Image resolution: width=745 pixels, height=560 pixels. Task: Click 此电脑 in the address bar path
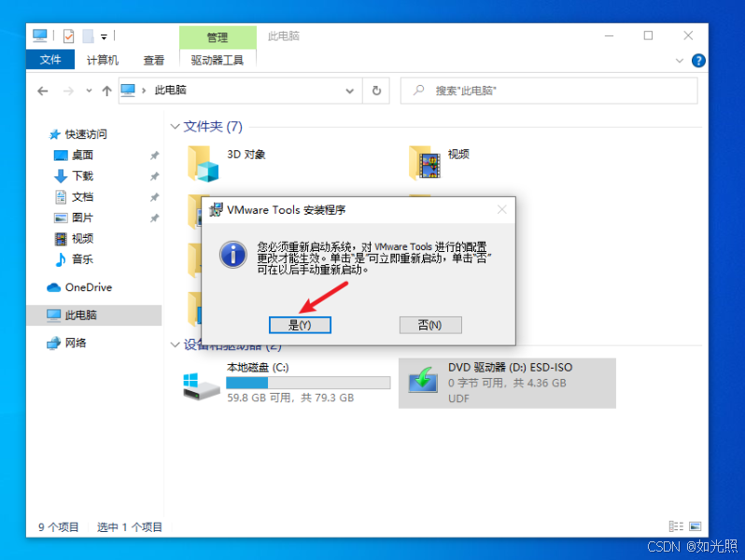(171, 91)
